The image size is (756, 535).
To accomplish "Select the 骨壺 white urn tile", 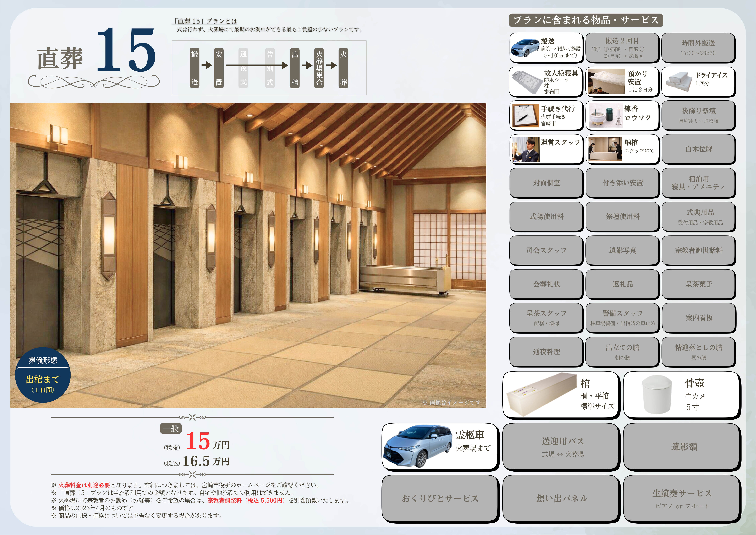I will [681, 394].
